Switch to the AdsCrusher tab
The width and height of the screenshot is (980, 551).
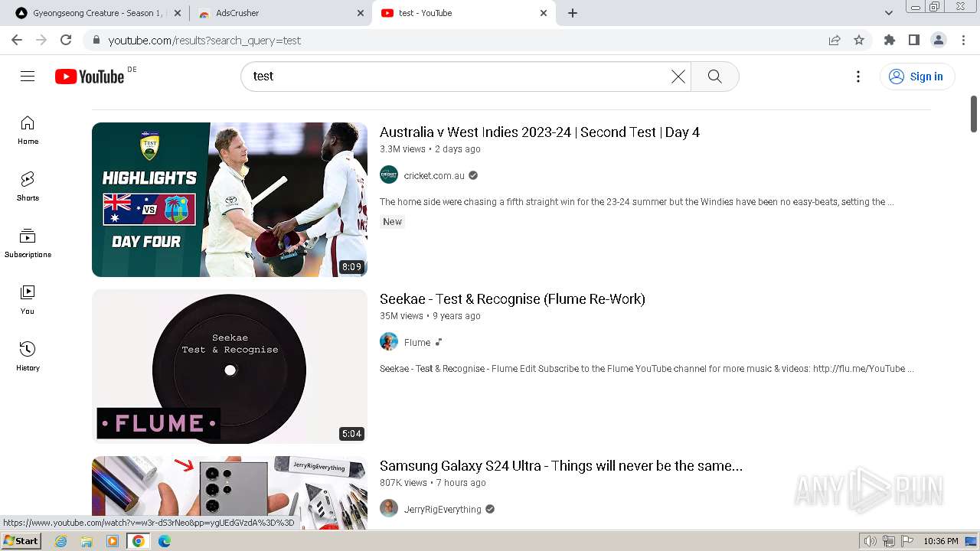coord(280,13)
